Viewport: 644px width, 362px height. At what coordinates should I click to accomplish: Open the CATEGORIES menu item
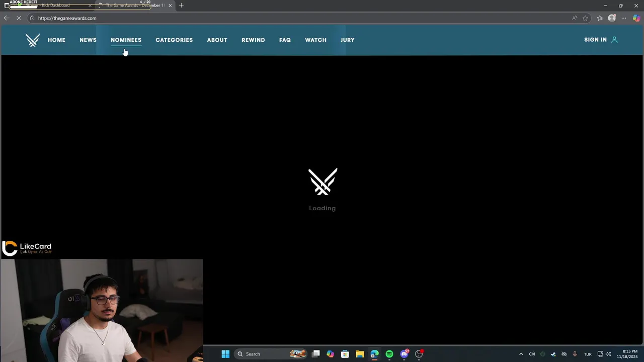coord(174,40)
